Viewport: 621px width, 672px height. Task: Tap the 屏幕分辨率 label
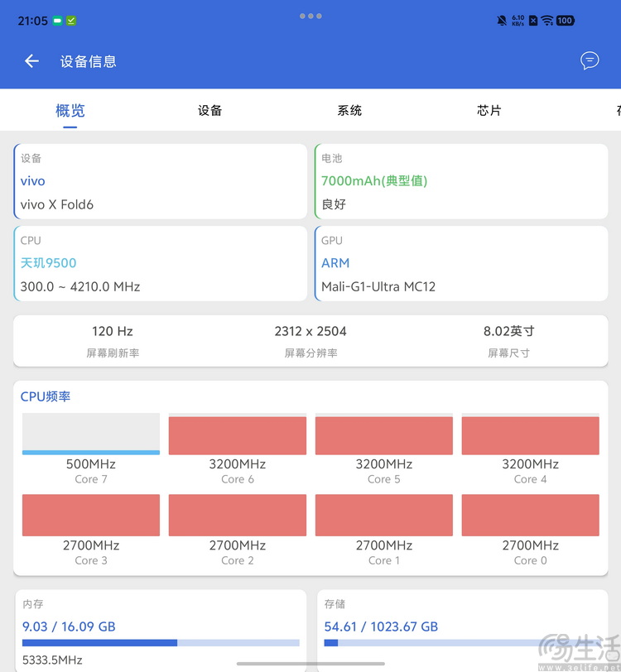(x=311, y=353)
